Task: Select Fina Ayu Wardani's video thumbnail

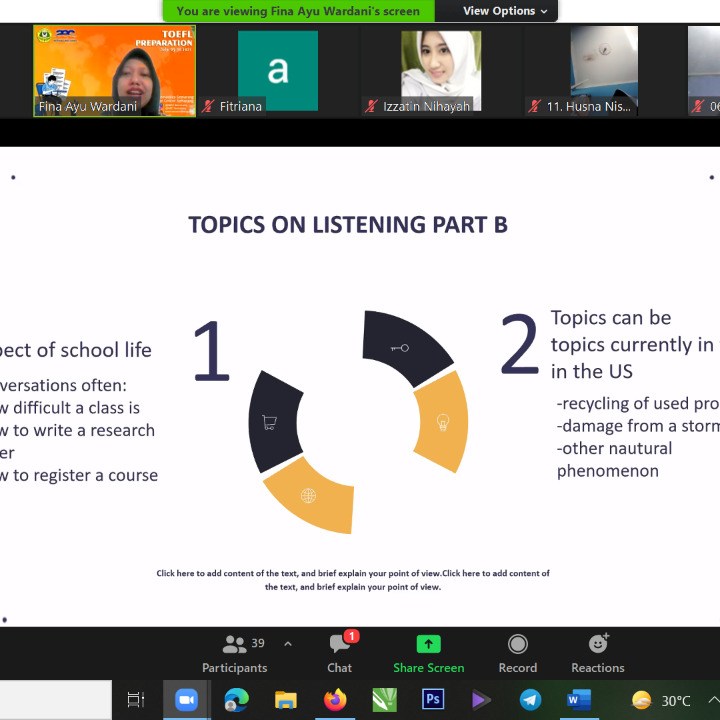Action: (114, 70)
